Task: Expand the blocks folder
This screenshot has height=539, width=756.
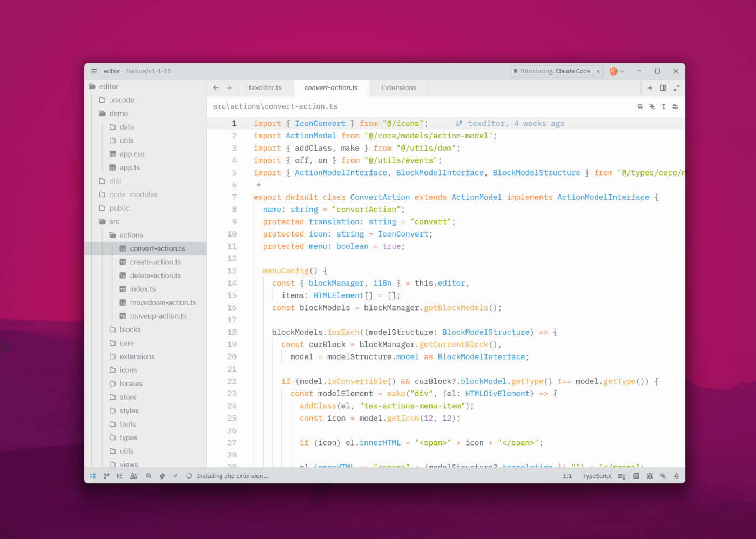Action: coord(130,329)
